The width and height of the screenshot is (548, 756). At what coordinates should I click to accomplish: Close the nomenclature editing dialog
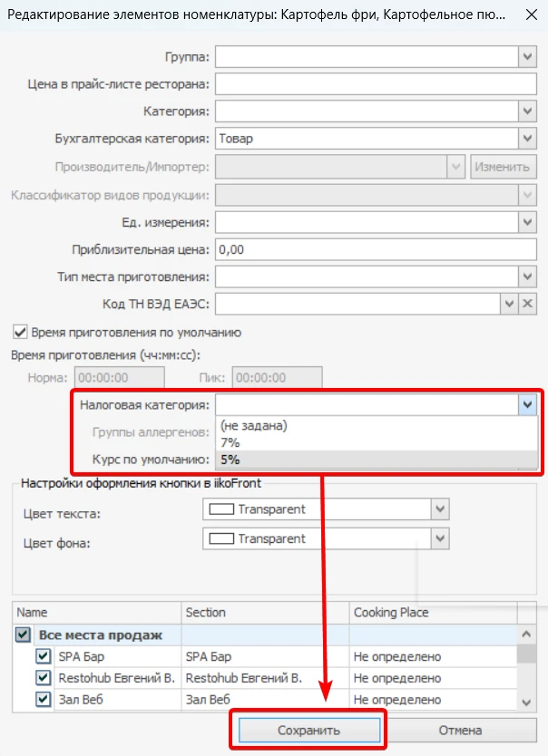tap(532, 15)
